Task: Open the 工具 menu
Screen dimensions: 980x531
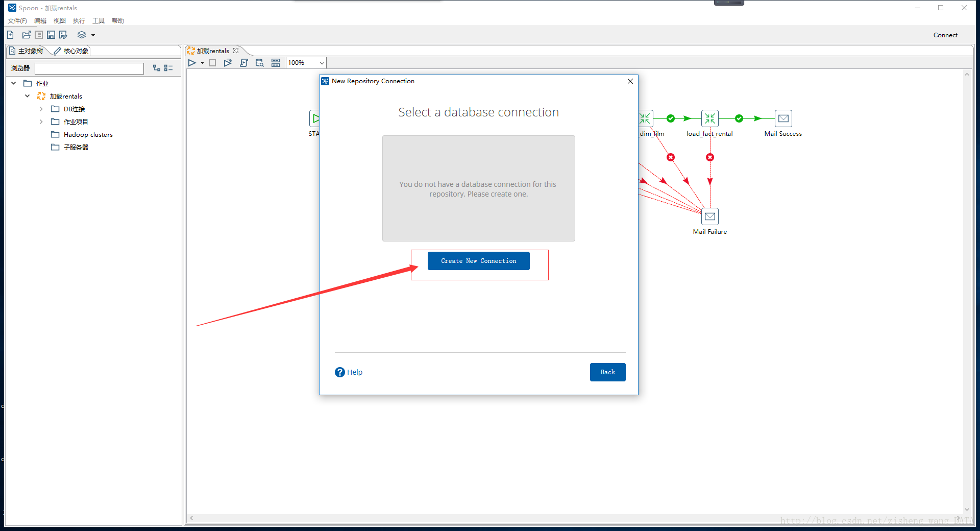Action: click(98, 20)
